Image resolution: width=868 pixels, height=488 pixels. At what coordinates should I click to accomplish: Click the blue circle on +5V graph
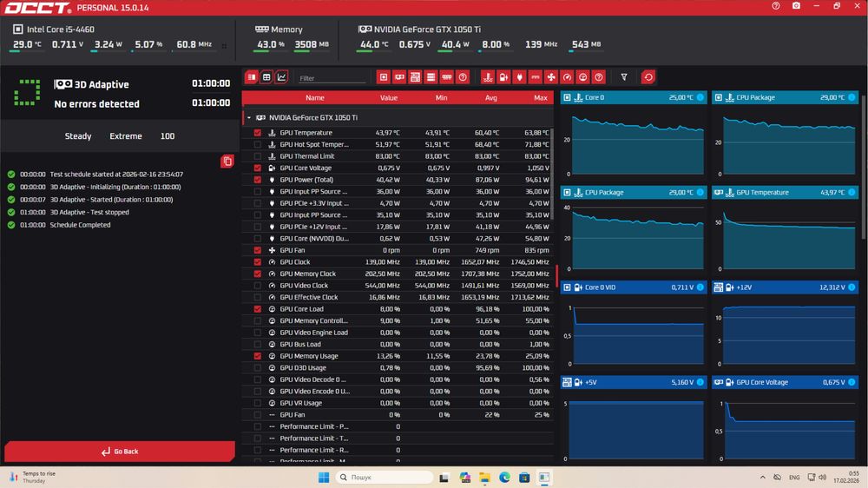(700, 382)
